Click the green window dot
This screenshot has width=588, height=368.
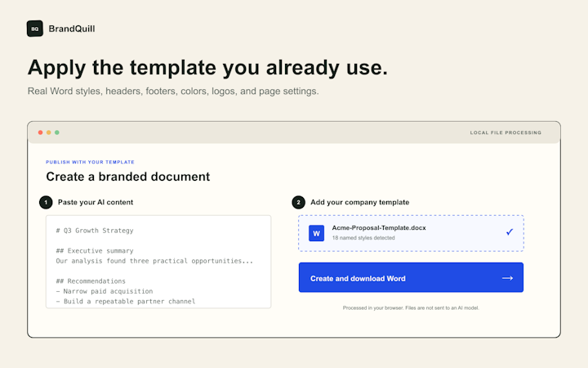pyautogui.click(x=57, y=132)
